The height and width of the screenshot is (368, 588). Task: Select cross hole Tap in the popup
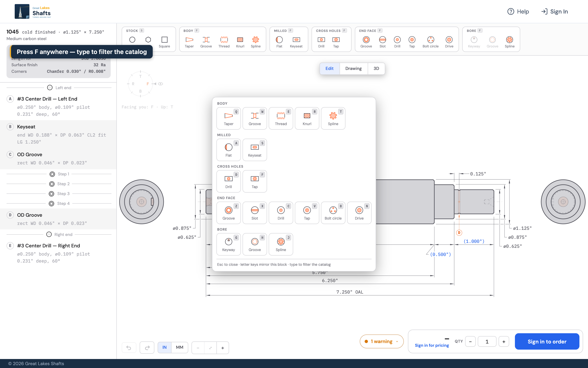(255, 181)
